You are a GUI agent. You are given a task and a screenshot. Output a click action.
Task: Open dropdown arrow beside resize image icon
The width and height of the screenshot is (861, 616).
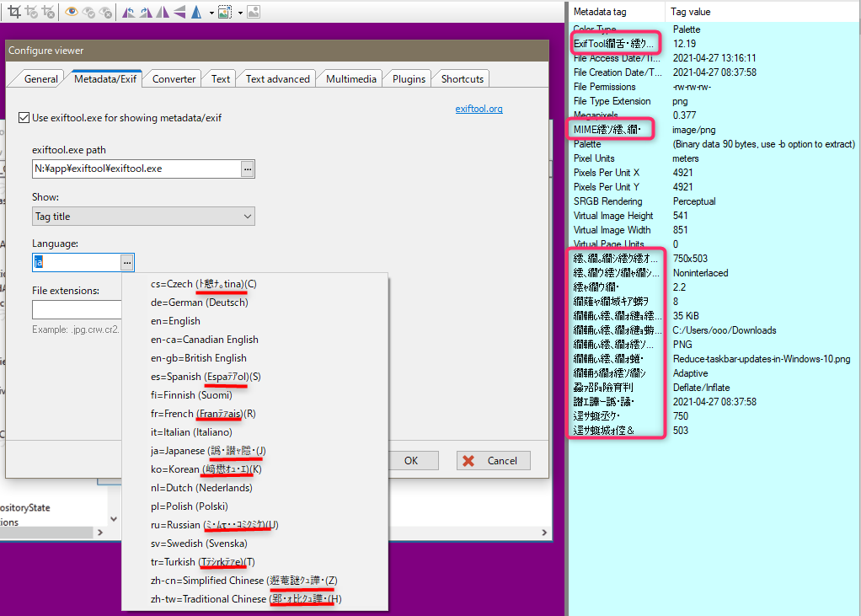tap(240, 13)
